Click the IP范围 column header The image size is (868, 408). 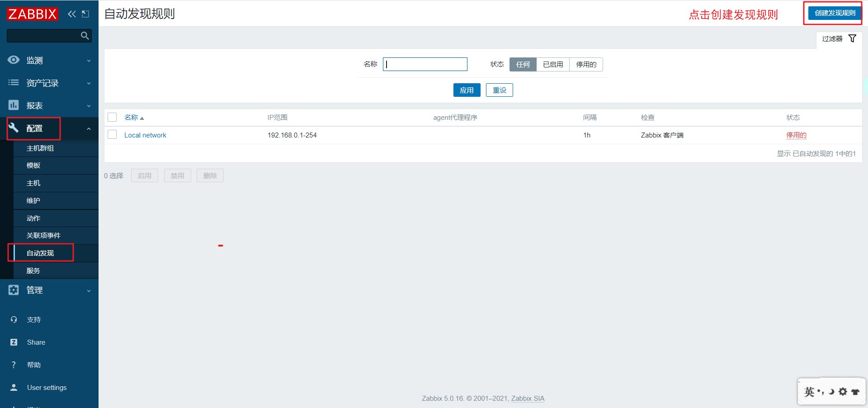[x=278, y=118]
